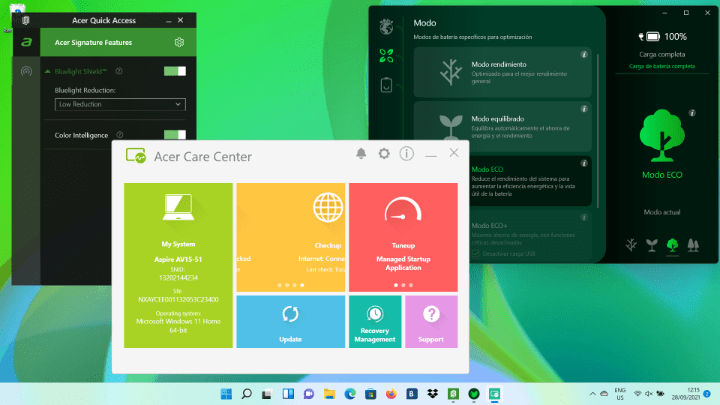Select the Modo rendimiento card
Viewport: 720px width, 405px height.
502,72
